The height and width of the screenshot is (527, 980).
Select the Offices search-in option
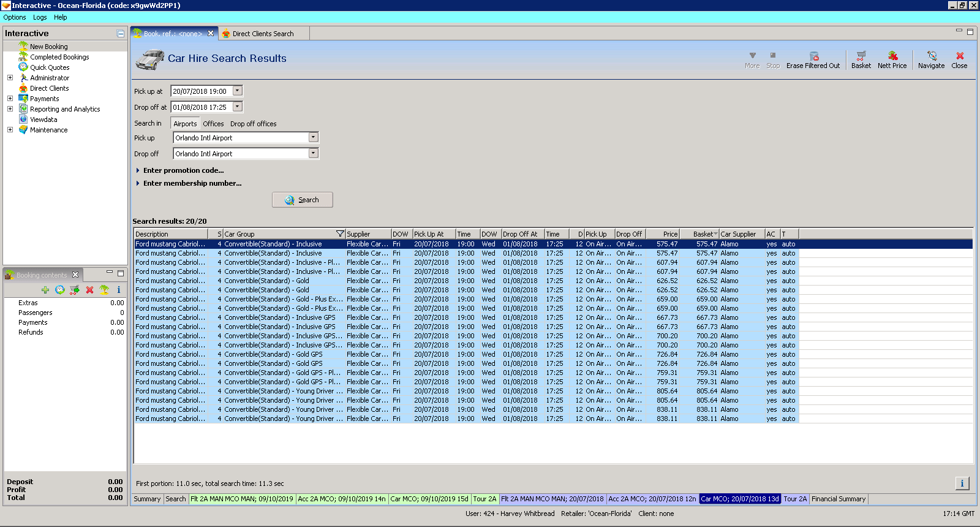pyautogui.click(x=213, y=124)
